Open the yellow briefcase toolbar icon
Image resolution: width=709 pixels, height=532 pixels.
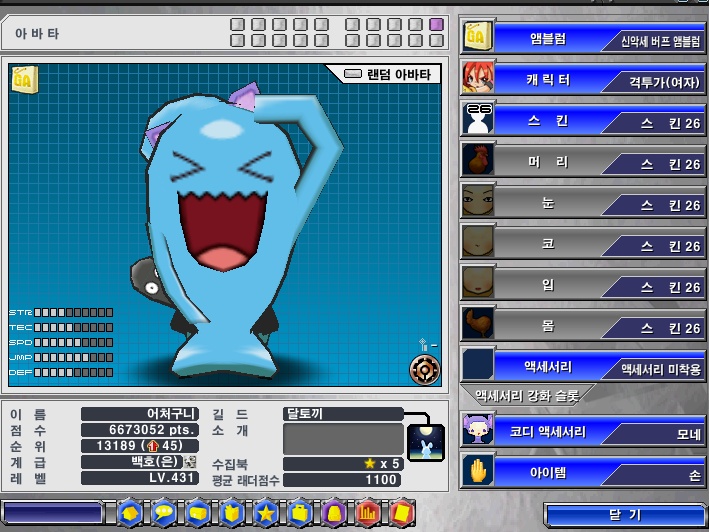pos(300,513)
